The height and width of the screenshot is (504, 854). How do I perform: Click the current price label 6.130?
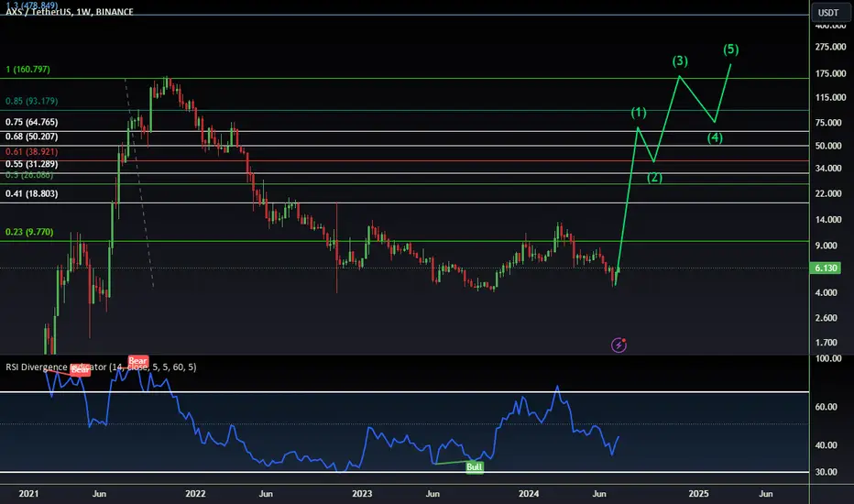click(826, 268)
